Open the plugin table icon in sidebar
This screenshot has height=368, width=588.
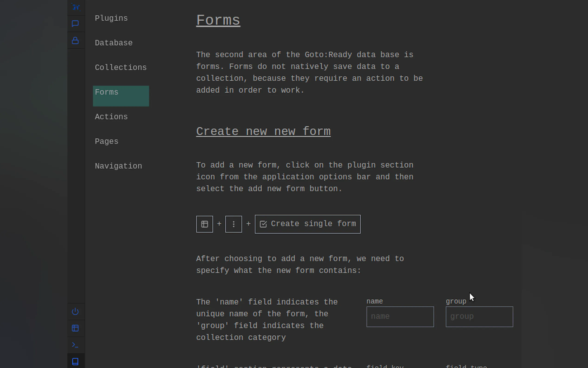click(x=75, y=328)
